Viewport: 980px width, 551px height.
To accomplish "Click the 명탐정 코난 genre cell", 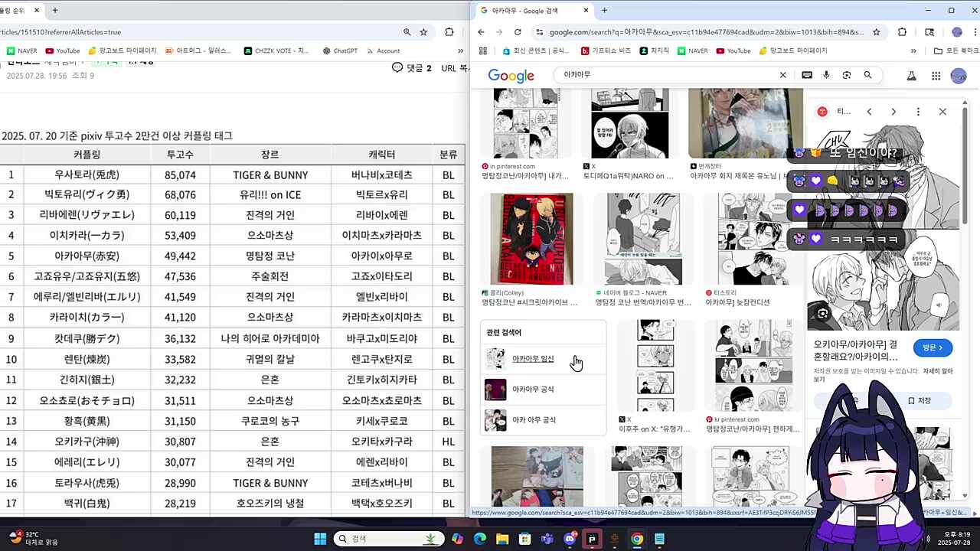I will [270, 256].
